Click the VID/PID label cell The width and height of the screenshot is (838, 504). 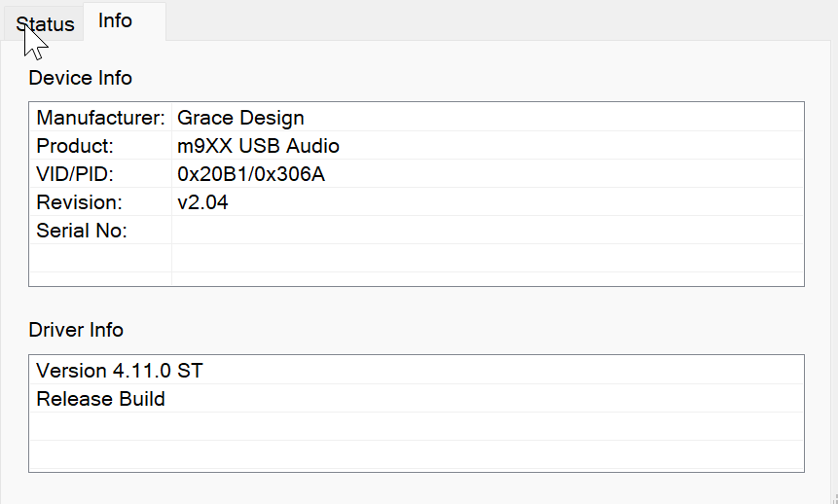pyautogui.click(x=77, y=174)
